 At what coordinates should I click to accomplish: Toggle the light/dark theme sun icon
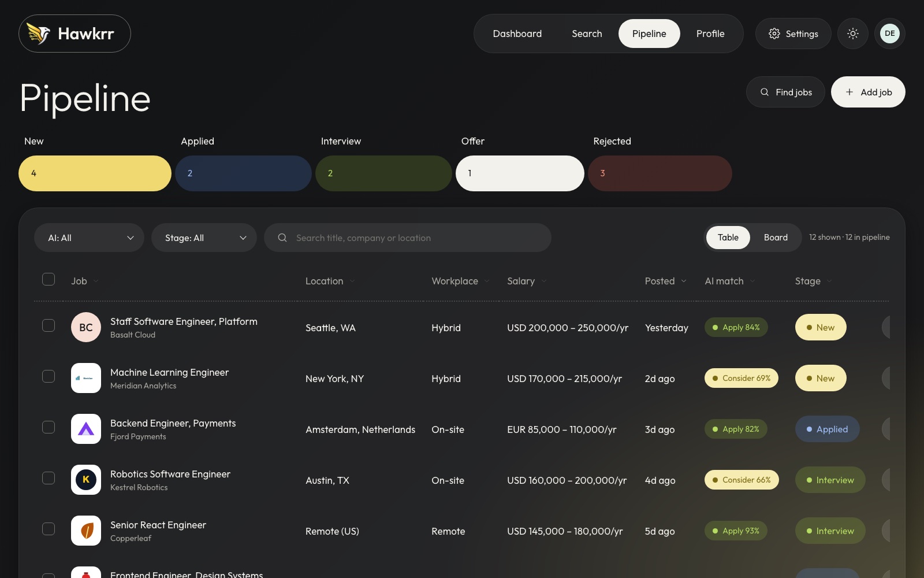853,34
